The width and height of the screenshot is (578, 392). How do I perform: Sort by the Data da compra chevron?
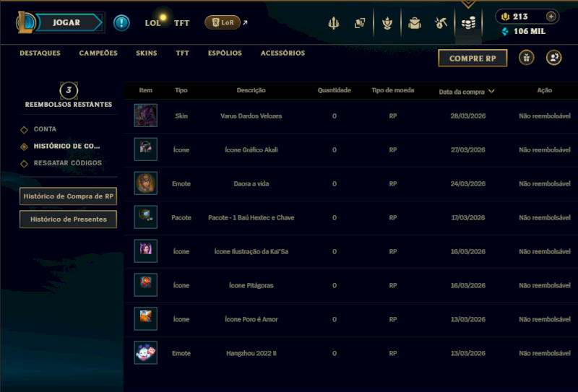[491, 92]
